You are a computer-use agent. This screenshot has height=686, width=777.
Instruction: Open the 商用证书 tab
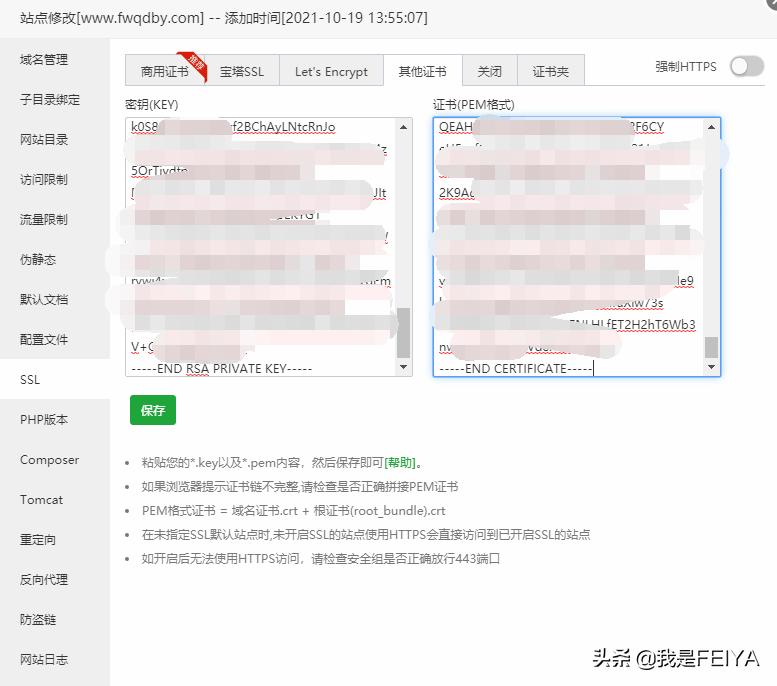click(165, 71)
